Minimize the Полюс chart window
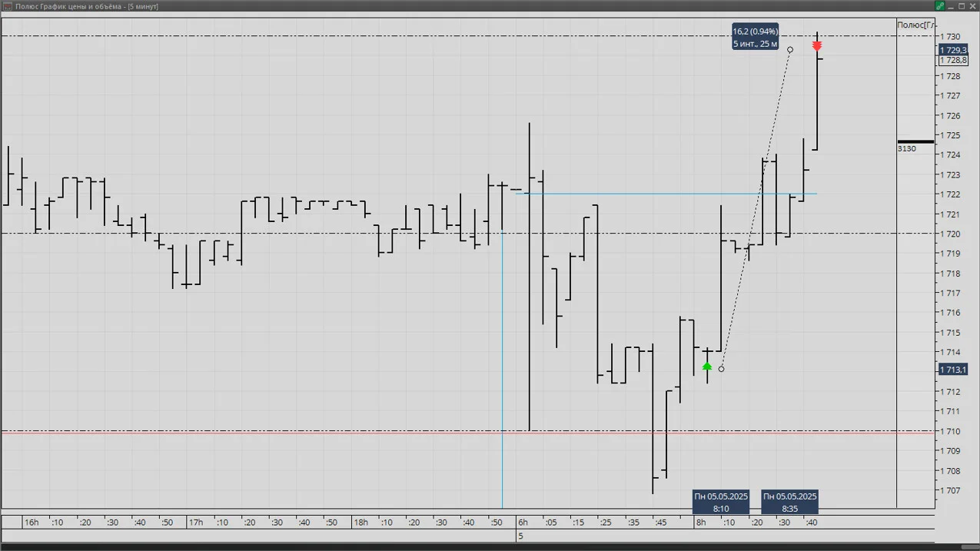Viewport: 980px width, 551px height. (x=951, y=6)
